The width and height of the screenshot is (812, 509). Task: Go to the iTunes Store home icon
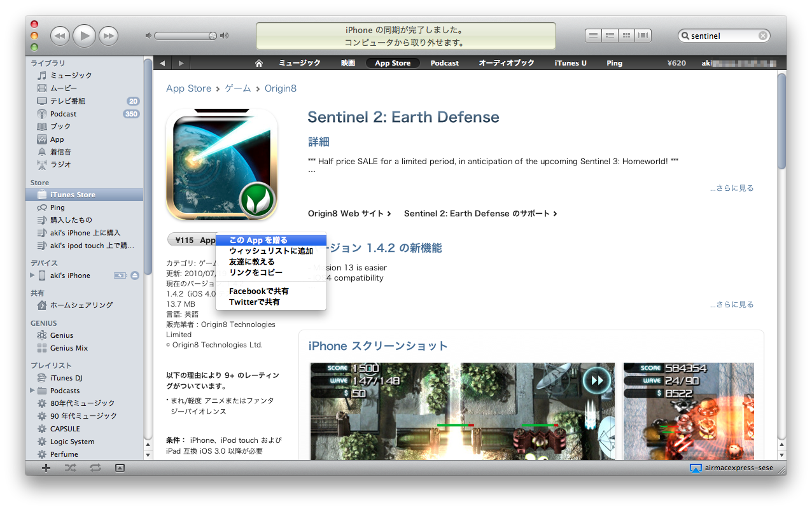(x=259, y=63)
